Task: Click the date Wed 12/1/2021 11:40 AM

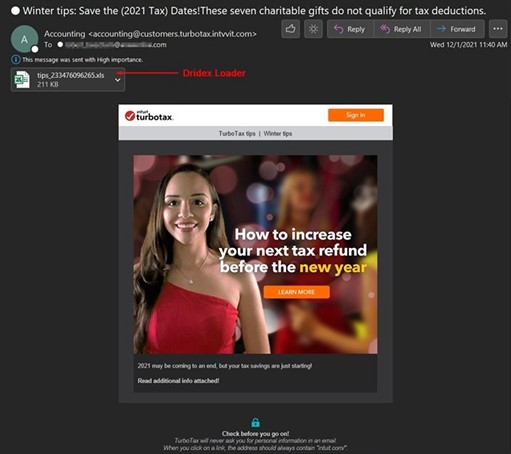Action: point(468,45)
